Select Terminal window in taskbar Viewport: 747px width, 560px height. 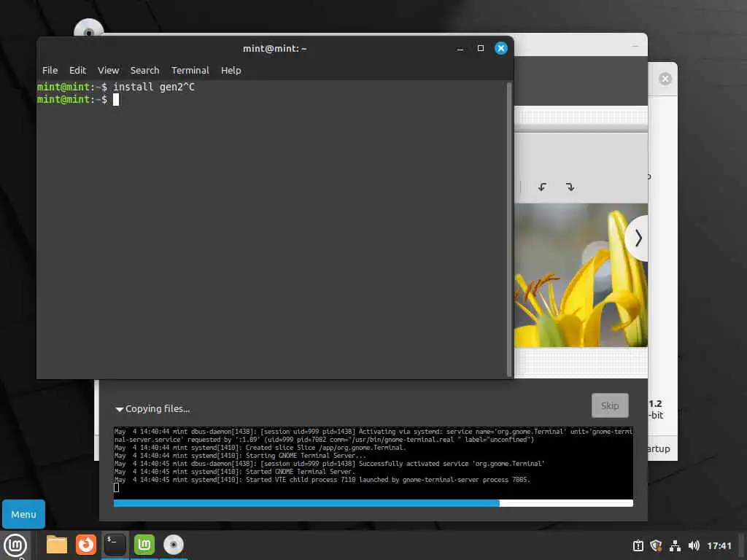pyautogui.click(x=115, y=545)
